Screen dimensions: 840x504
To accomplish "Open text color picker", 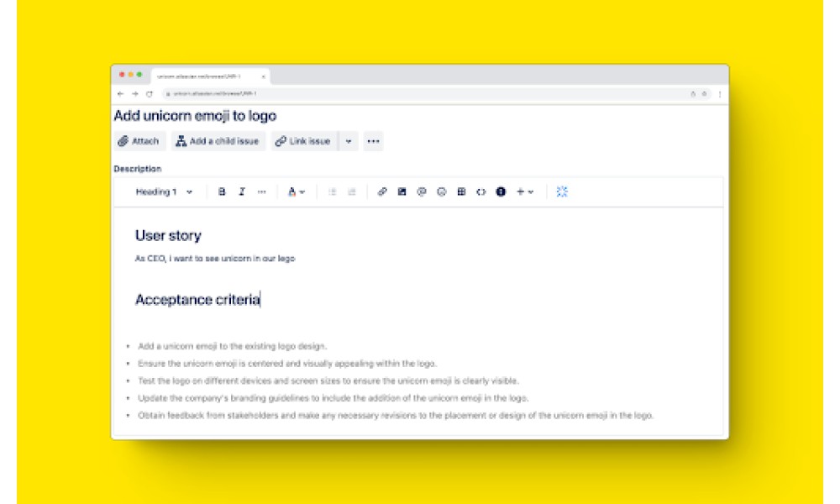I will pyautogui.click(x=296, y=192).
